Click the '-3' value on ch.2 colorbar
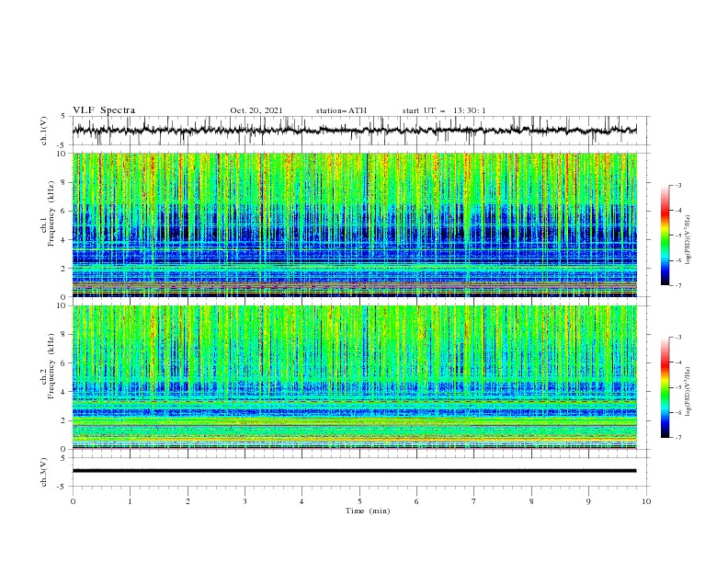Image resolution: width=728 pixels, height=563 pixels. (x=678, y=338)
